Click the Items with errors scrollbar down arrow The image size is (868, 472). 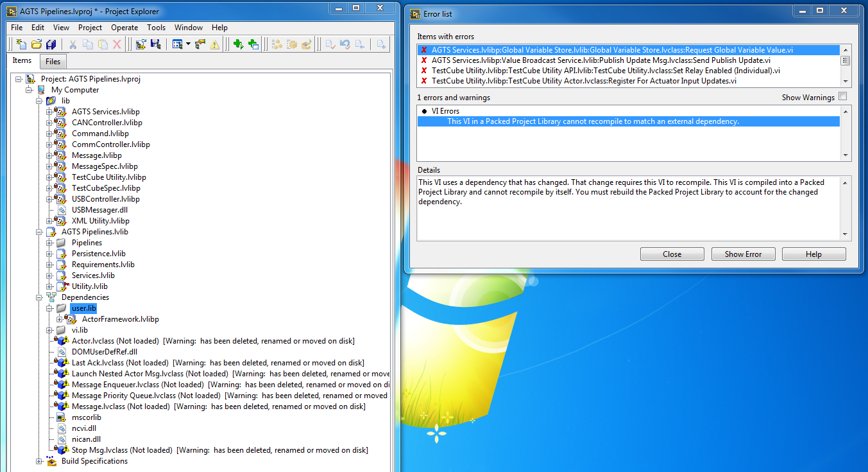point(846,82)
